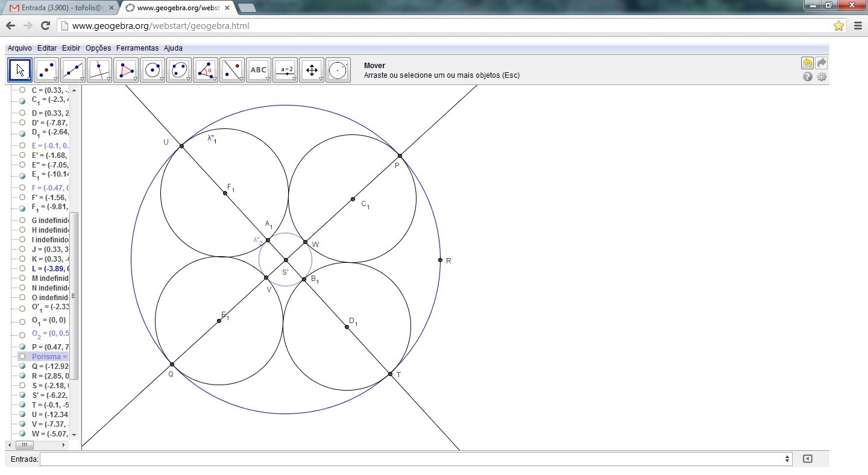Screen dimensions: 868x475
Task: Go back with browser back arrow
Action: [10, 25]
